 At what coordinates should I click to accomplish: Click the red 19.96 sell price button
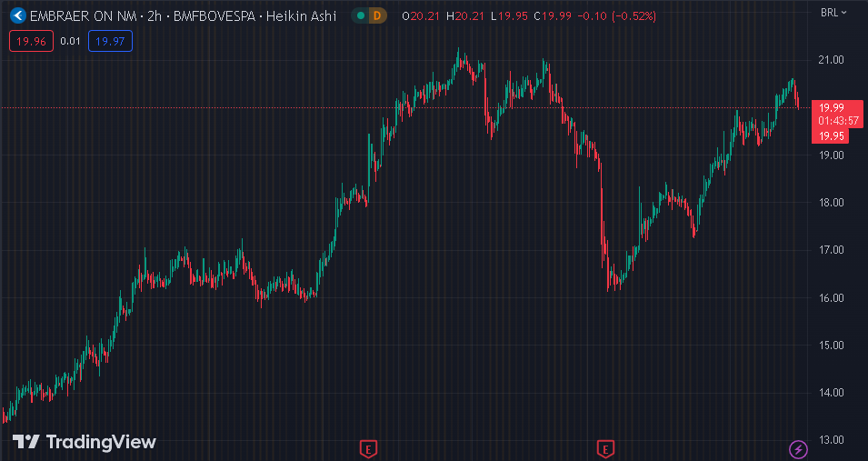coord(31,41)
